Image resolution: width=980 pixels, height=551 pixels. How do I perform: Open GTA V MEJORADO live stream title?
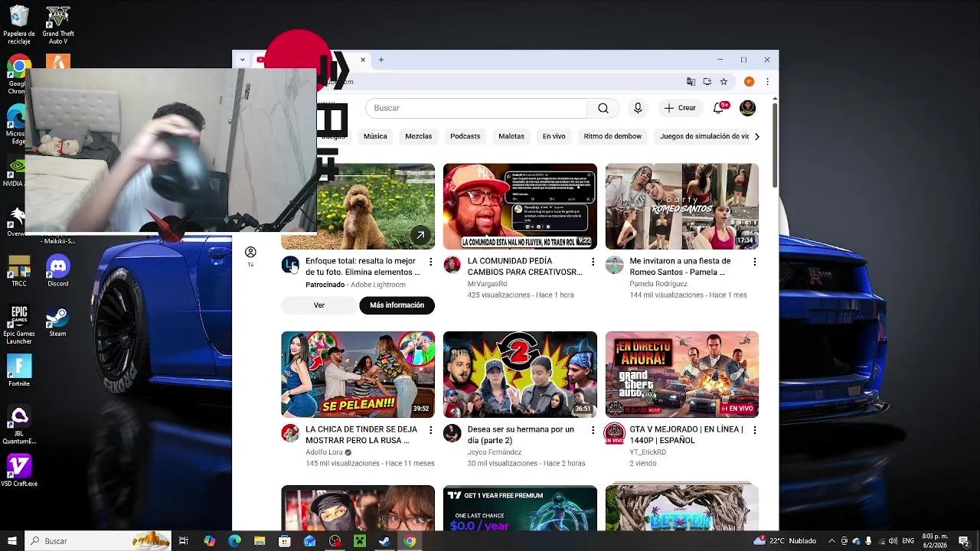[686, 435]
